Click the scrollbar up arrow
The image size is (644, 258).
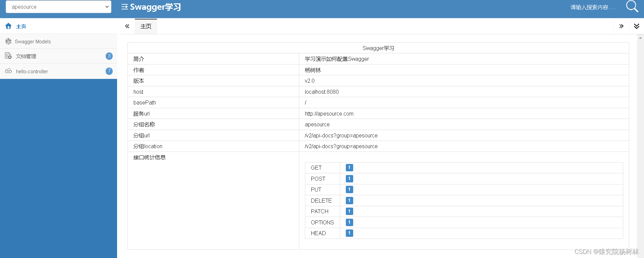640,38
